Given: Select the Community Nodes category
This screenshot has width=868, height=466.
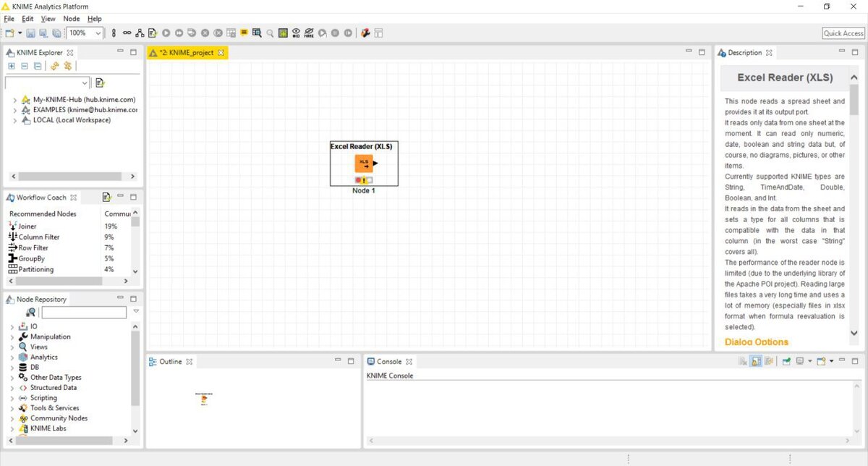Looking at the screenshot, I should (x=59, y=418).
